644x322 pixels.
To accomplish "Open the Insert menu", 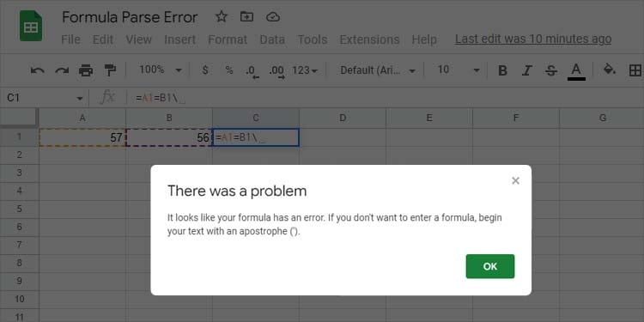I will 180,39.
